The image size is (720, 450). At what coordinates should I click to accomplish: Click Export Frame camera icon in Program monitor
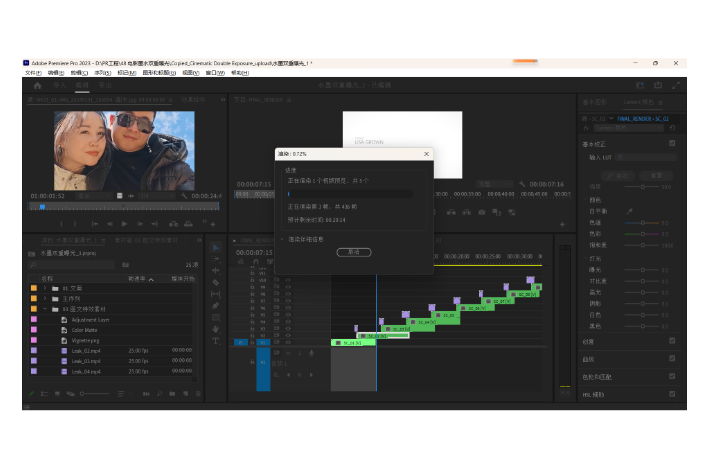point(482,212)
